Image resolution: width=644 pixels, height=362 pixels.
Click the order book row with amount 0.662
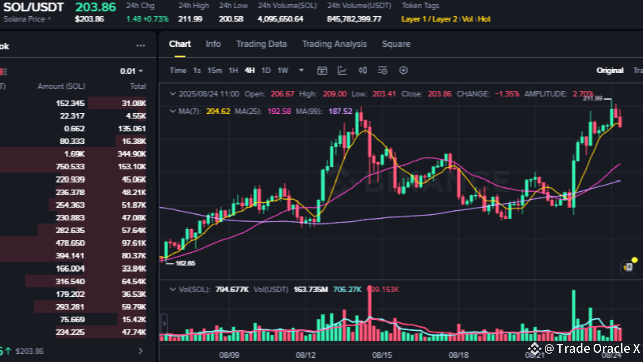pos(73,129)
